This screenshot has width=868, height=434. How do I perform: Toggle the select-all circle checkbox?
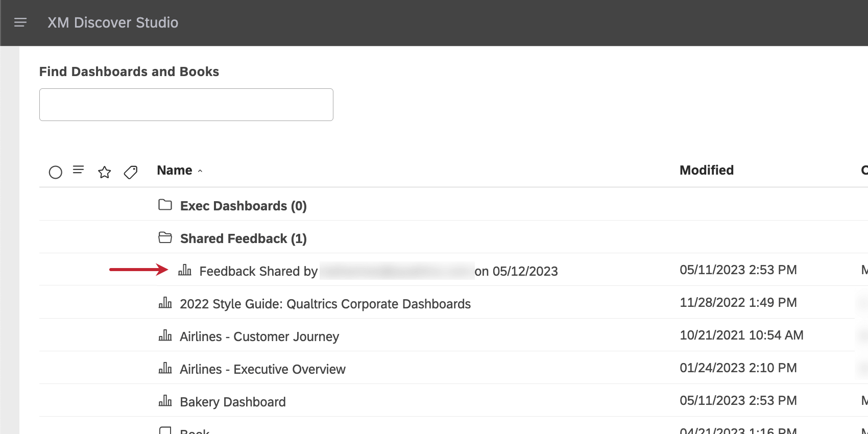click(55, 172)
